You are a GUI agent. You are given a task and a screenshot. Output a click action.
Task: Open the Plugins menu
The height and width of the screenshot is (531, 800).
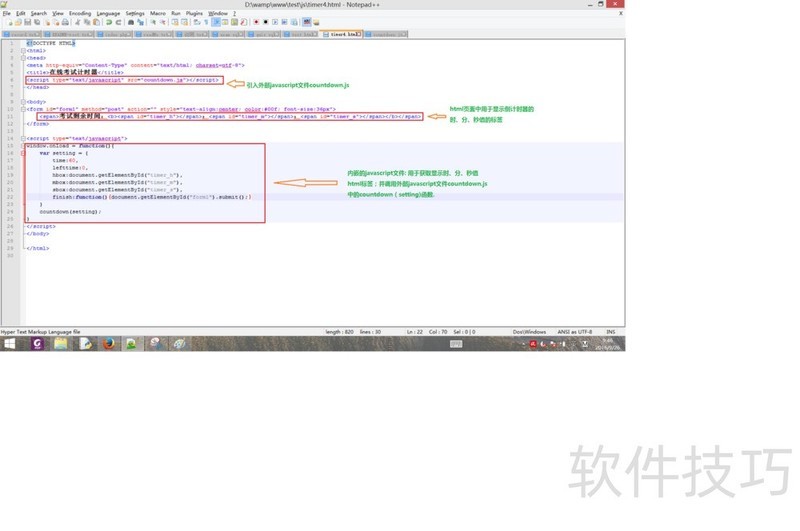click(x=194, y=13)
